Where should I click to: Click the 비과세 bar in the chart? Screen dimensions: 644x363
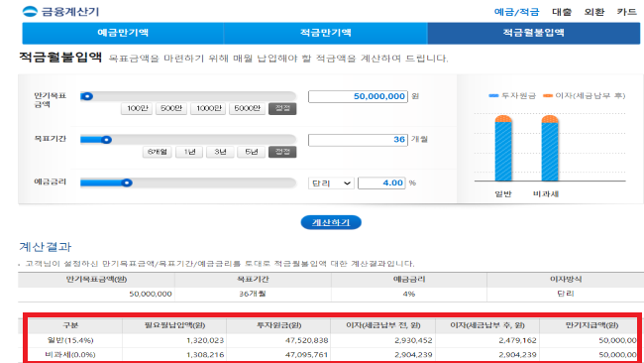550,149
